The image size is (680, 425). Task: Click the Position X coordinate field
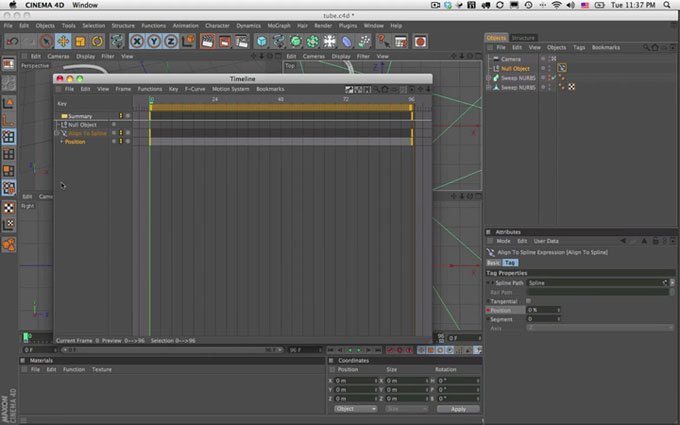coord(356,380)
